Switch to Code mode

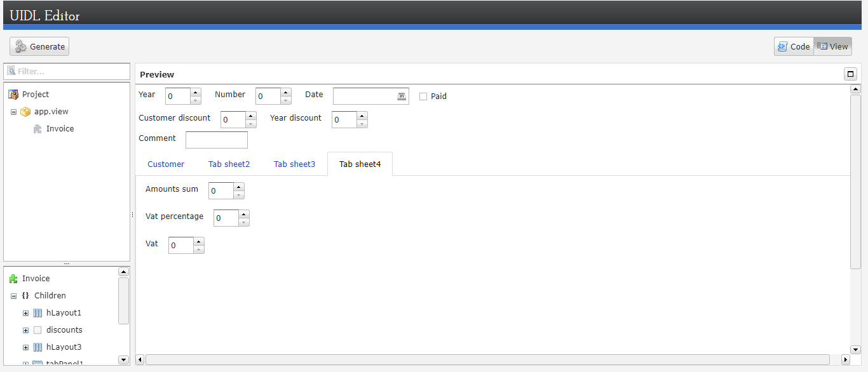click(x=794, y=46)
